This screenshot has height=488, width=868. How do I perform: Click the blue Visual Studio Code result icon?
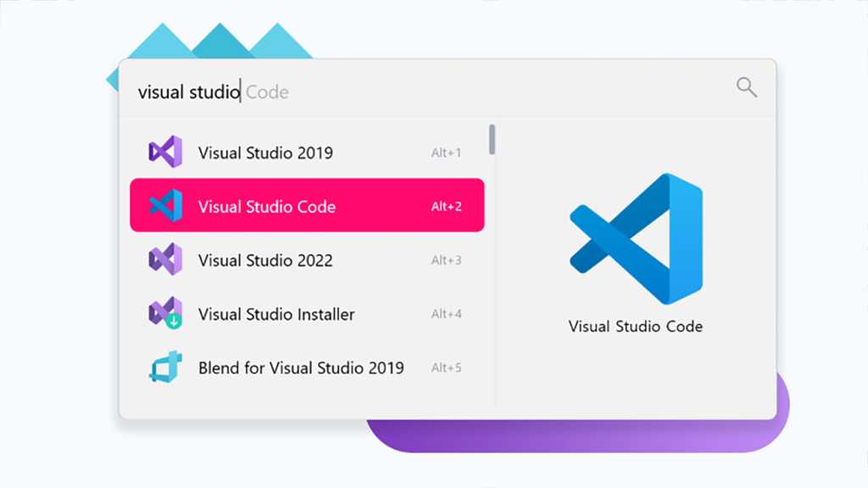click(165, 205)
